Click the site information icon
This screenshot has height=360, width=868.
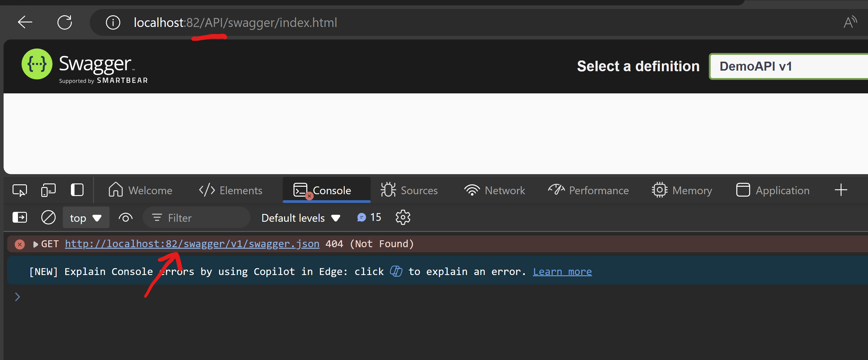click(113, 22)
